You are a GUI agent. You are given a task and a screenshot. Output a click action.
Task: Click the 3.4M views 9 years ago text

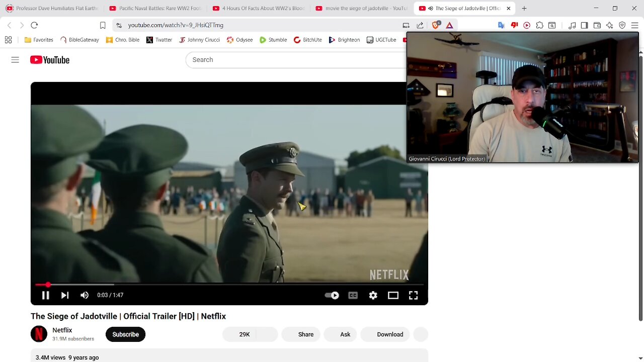67,357
